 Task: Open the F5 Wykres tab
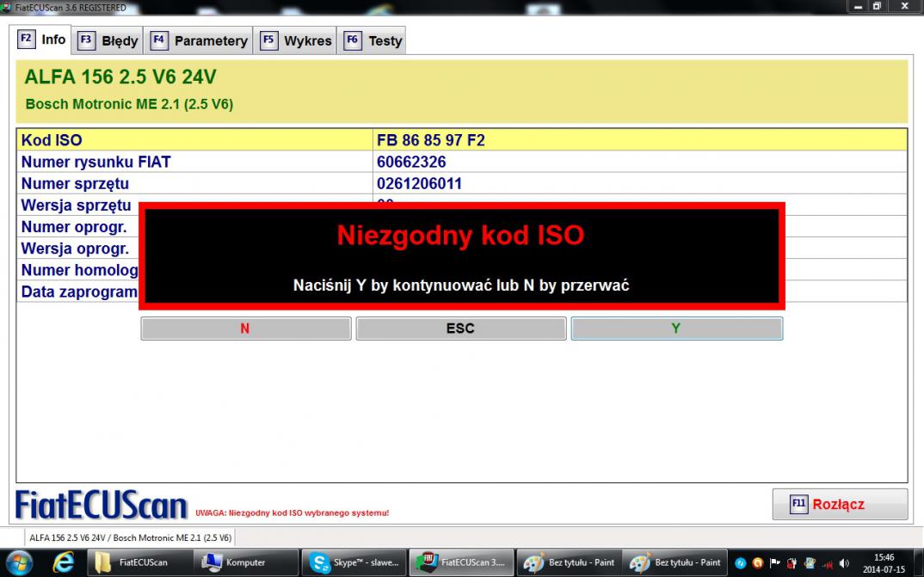pyautogui.click(x=295, y=40)
